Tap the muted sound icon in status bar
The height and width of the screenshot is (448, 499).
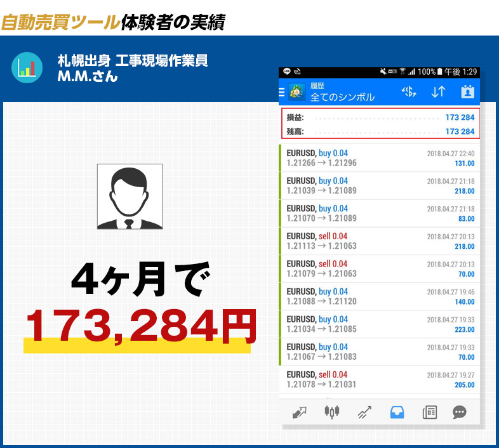pyautogui.click(x=383, y=72)
